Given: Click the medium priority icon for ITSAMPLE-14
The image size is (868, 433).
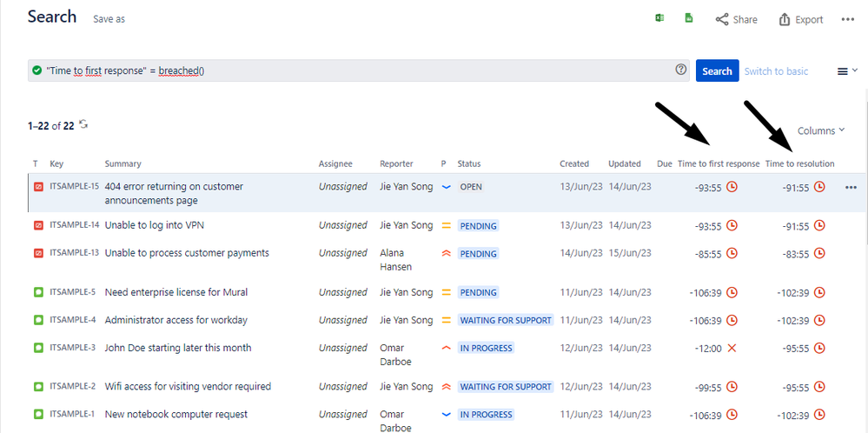Looking at the screenshot, I should pos(447,226).
